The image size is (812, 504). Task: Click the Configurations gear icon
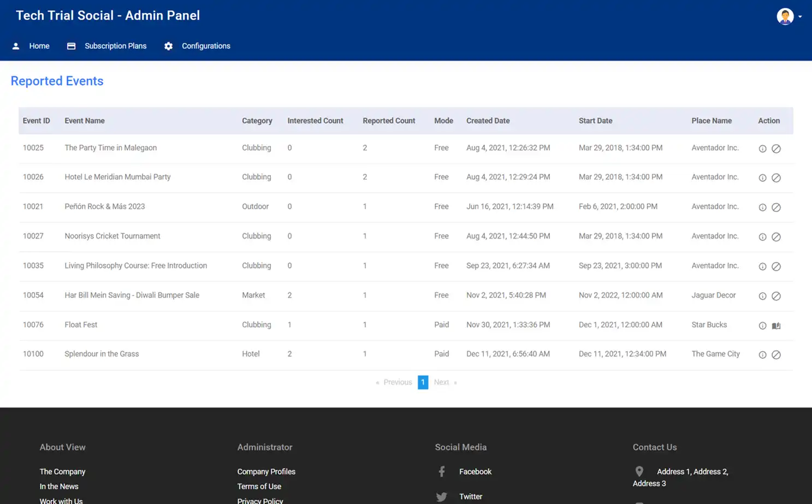click(168, 46)
